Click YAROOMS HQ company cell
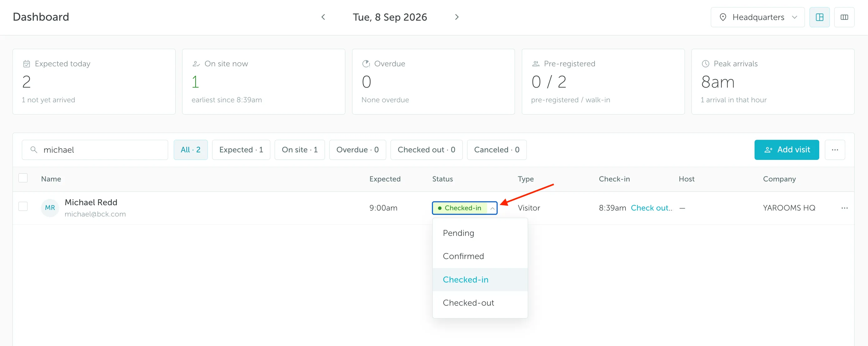The width and height of the screenshot is (868, 346). (x=789, y=208)
